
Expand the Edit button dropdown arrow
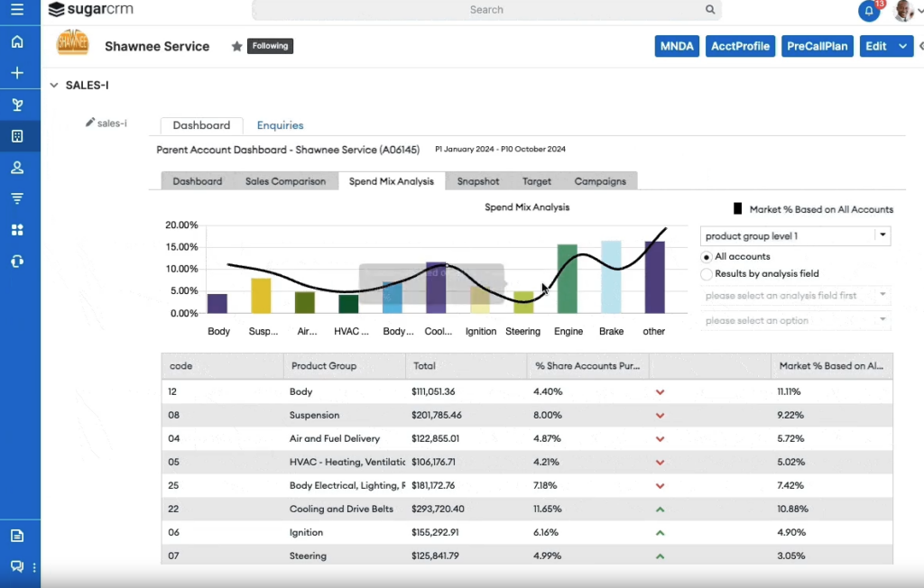coord(904,46)
